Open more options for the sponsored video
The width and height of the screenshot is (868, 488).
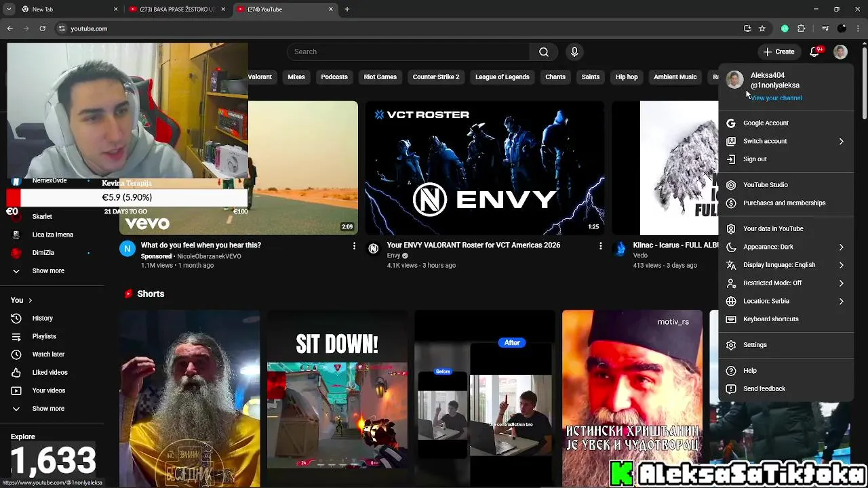pyautogui.click(x=353, y=246)
